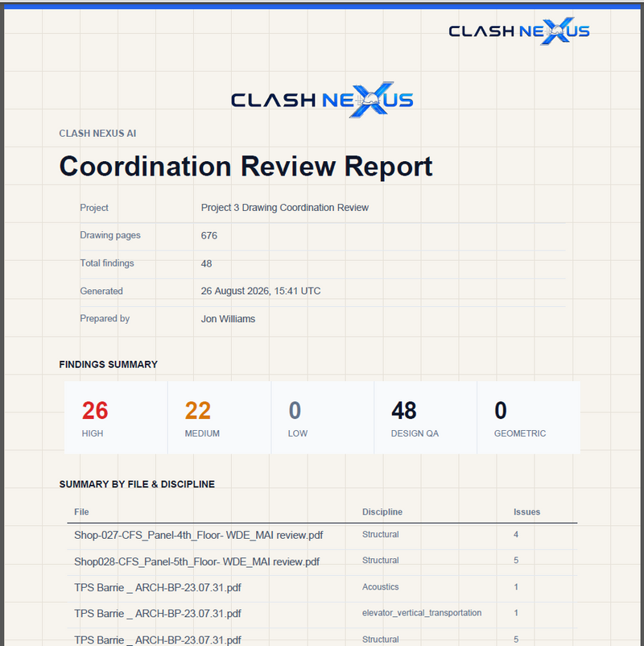Click 'Structural' discipline in the Shop028 row
Image resolution: width=644 pixels, height=646 pixels.
tap(381, 561)
